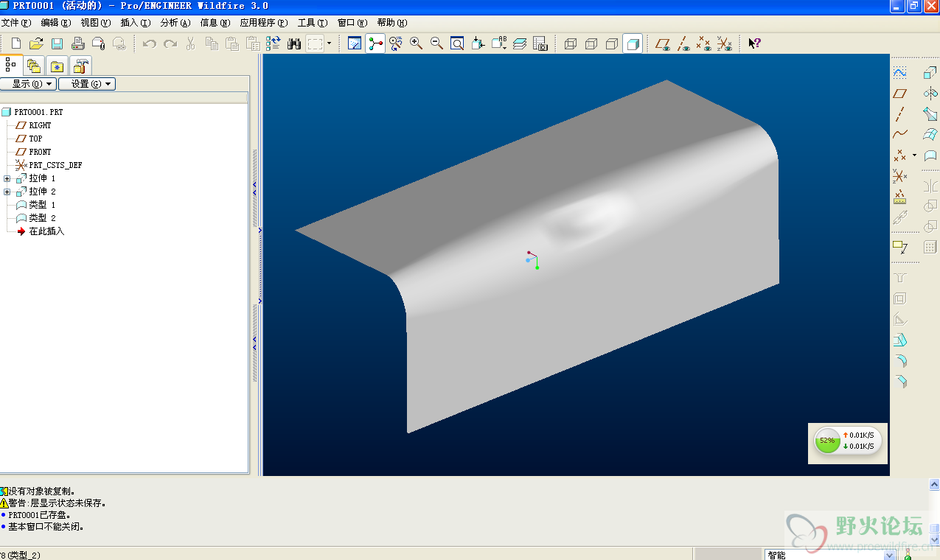The width and height of the screenshot is (940, 560).
Task: Toggle datum planes display
Action: click(x=663, y=43)
